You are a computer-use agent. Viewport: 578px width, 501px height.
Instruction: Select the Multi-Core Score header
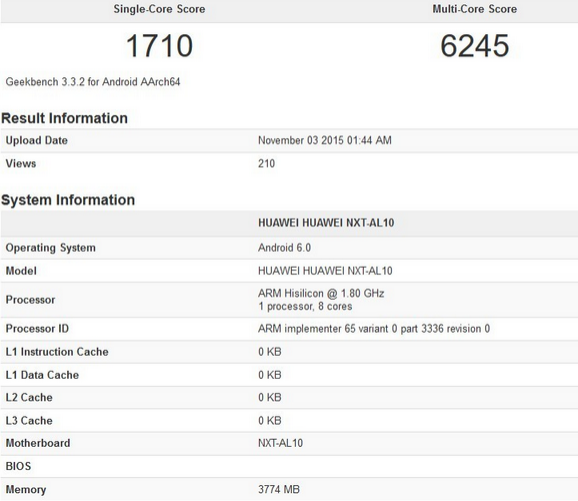tap(475, 9)
